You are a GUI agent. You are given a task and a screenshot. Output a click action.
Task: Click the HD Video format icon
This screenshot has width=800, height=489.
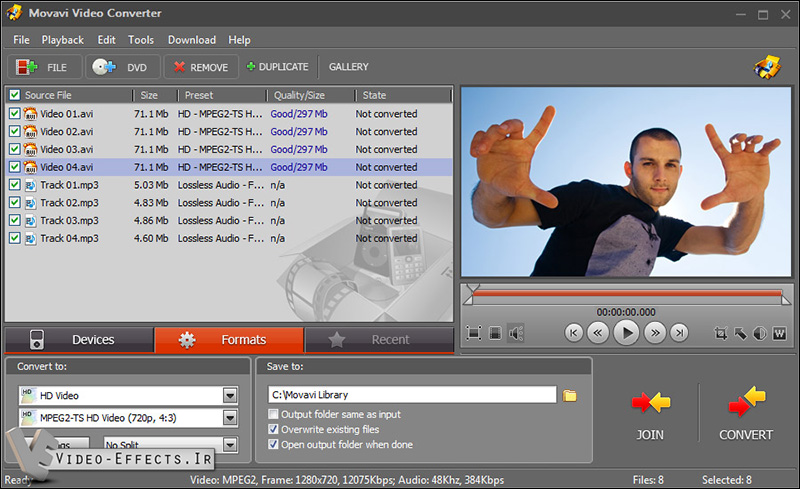click(x=28, y=395)
